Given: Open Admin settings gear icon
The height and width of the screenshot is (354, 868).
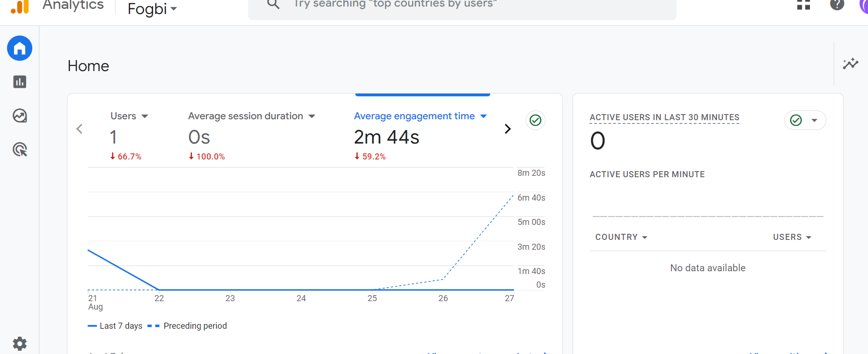Looking at the screenshot, I should [x=20, y=344].
